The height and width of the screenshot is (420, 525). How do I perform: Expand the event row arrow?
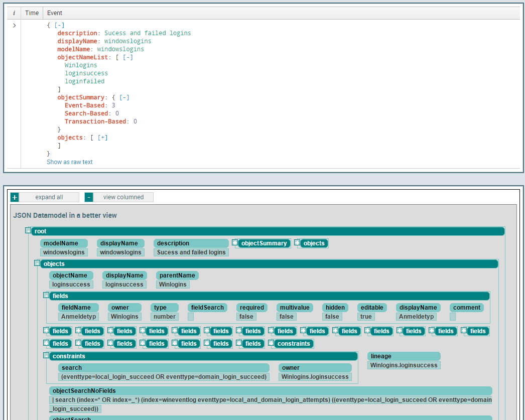(15, 26)
